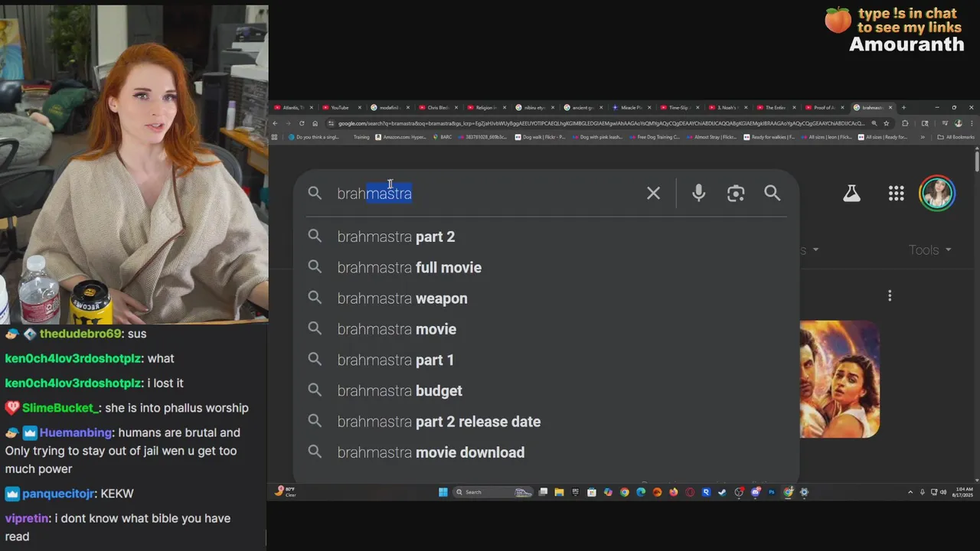Open Discord from the taskbar
Viewport: 980px width, 551px height.
coord(755,492)
